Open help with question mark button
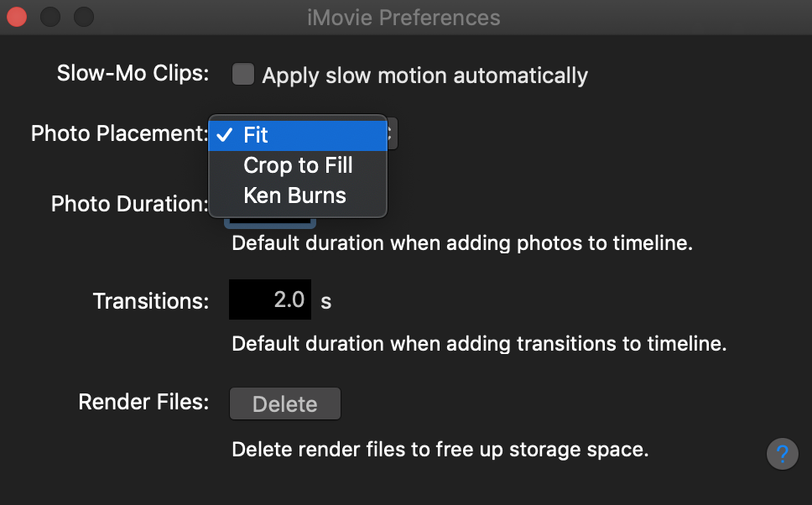The image size is (812, 505). pyautogui.click(x=782, y=454)
